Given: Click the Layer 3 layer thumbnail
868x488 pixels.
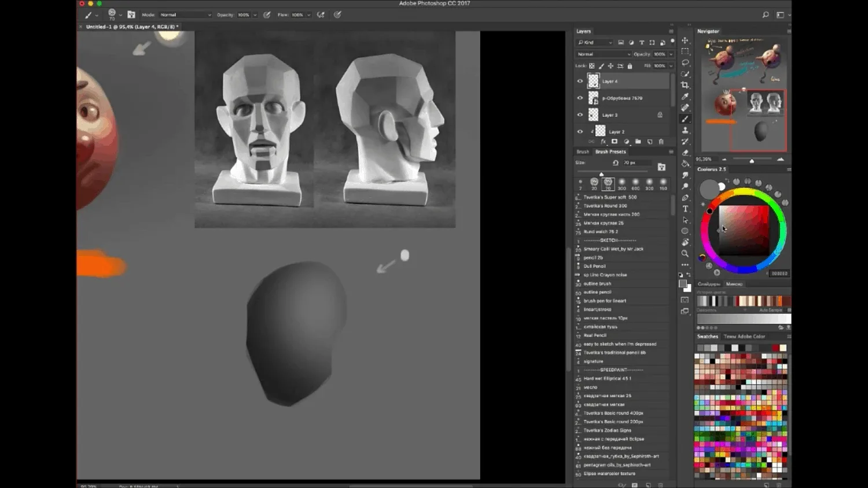Looking at the screenshot, I should coord(593,114).
